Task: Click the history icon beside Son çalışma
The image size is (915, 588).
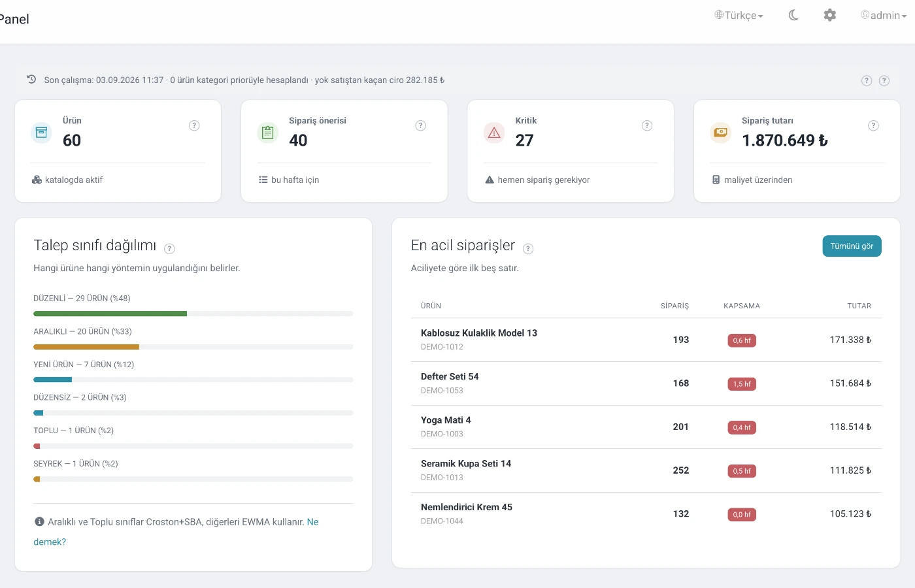Action: point(31,80)
